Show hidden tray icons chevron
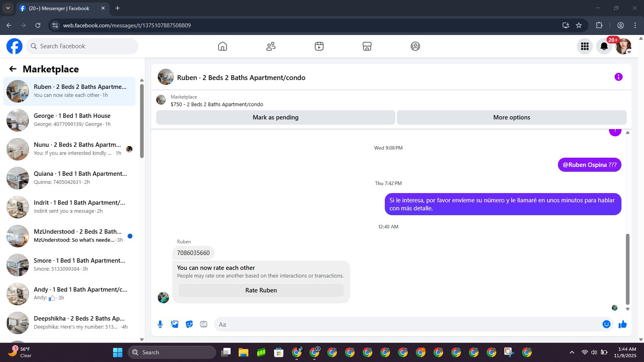Screen dimensions: 644x362 tap(572, 352)
